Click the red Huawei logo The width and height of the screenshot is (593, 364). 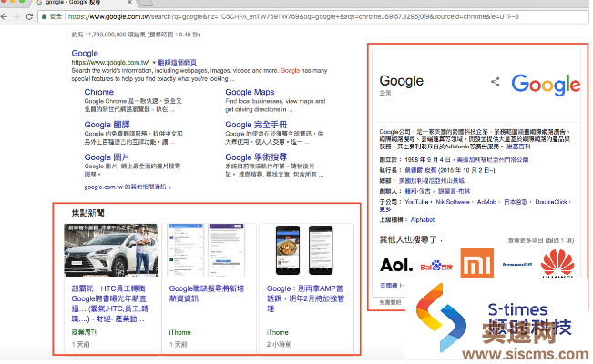tap(557, 263)
